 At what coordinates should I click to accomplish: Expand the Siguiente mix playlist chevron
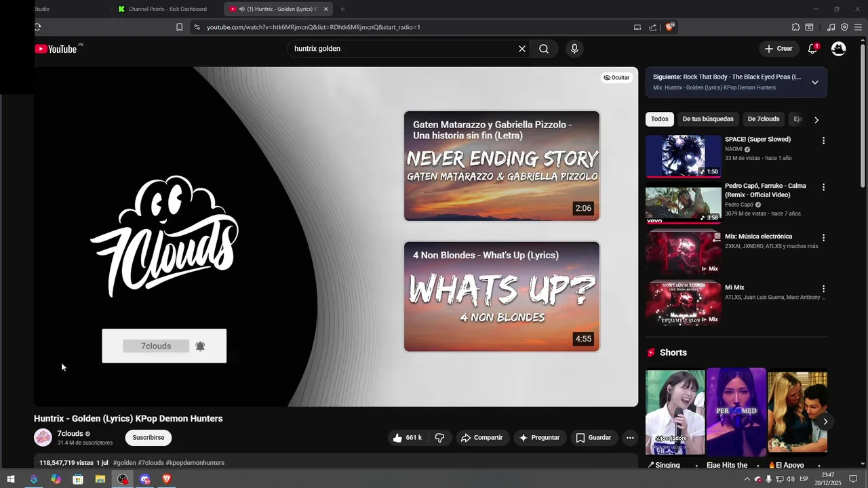815,82
